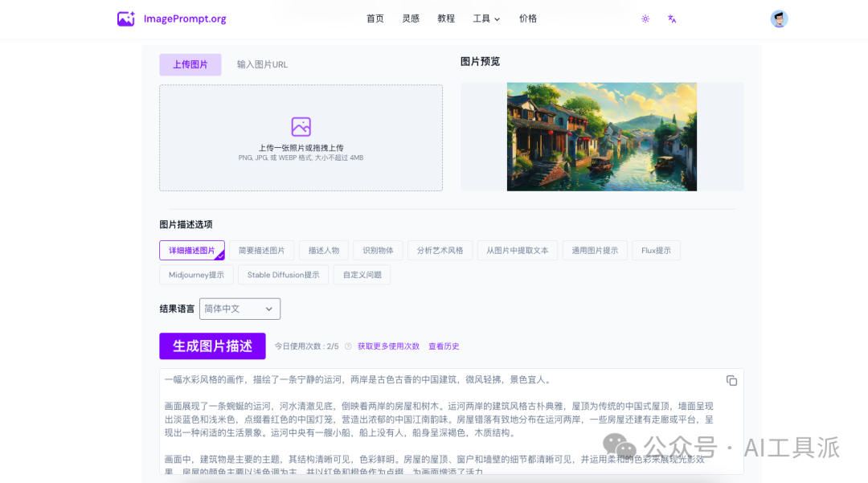868x483 pixels.
Task: Expand the 工具 dropdown menu
Action: coord(486,18)
